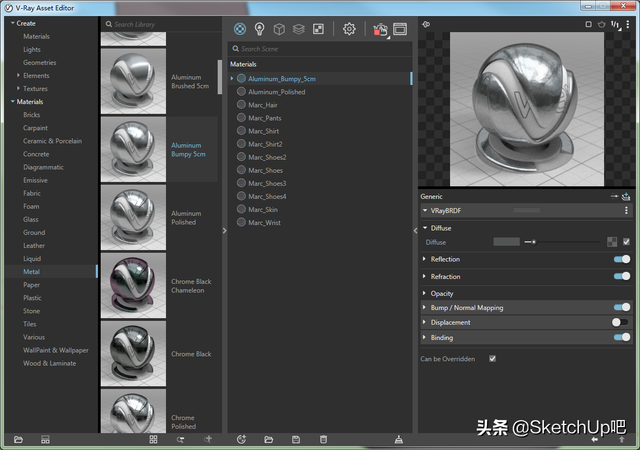Click the Textures checkerboard icon

pos(318,29)
